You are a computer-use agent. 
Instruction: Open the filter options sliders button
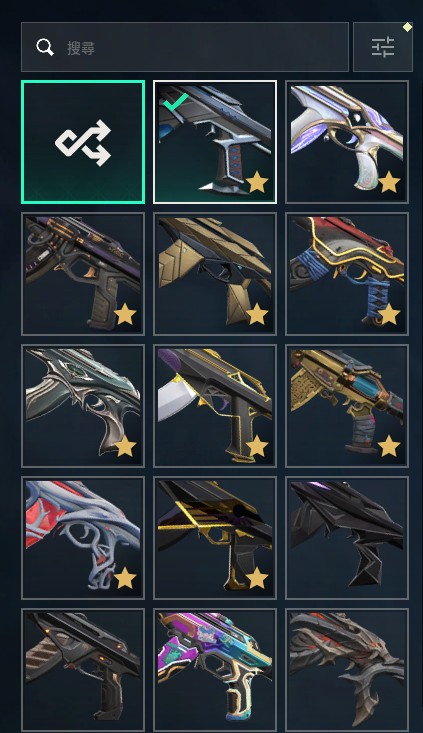pyautogui.click(x=383, y=47)
